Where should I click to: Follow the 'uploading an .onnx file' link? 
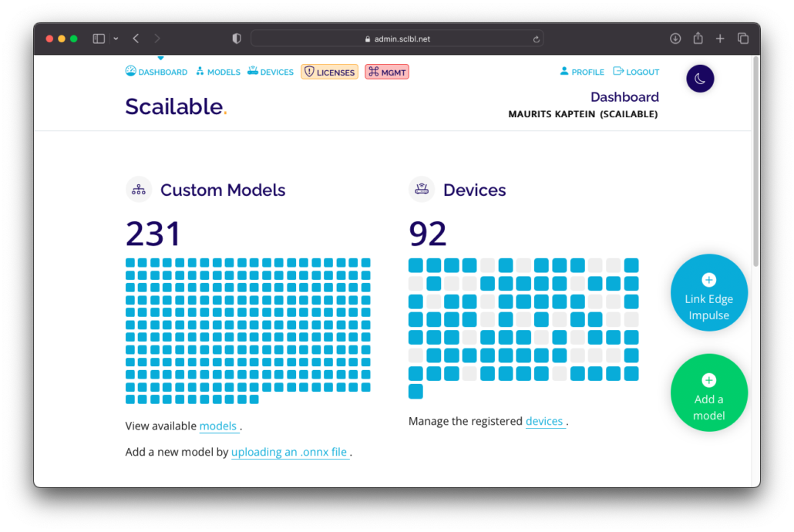[x=289, y=452]
